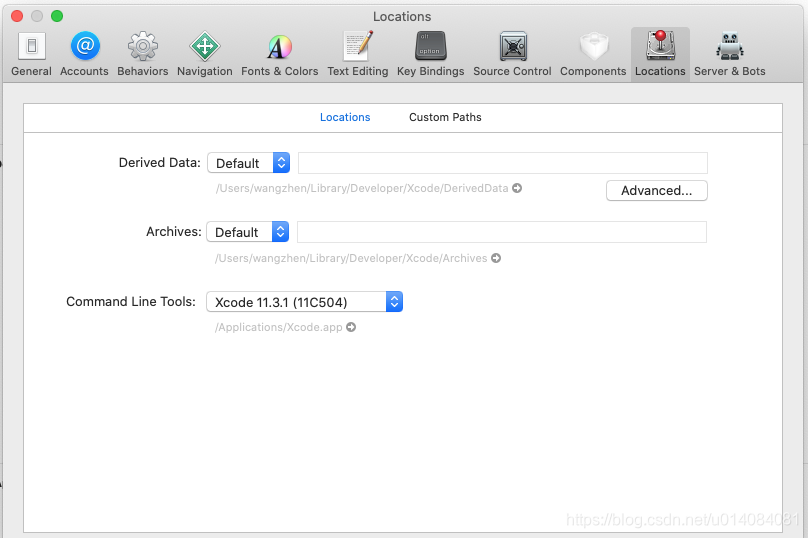808x538 pixels.
Task: Open the General preferences pane
Action: tap(31, 54)
